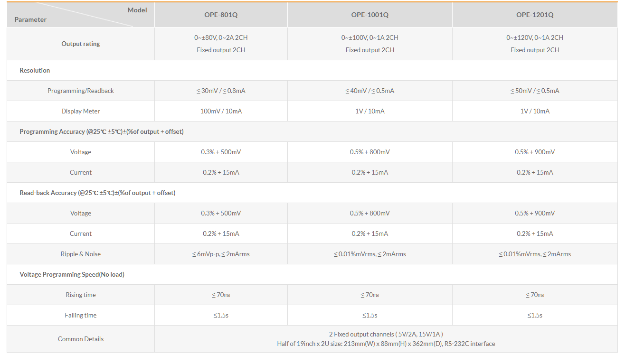This screenshot has width=625, height=364.
Task: Click Voltage label under Read-back Accuracy
Action: pos(81,213)
